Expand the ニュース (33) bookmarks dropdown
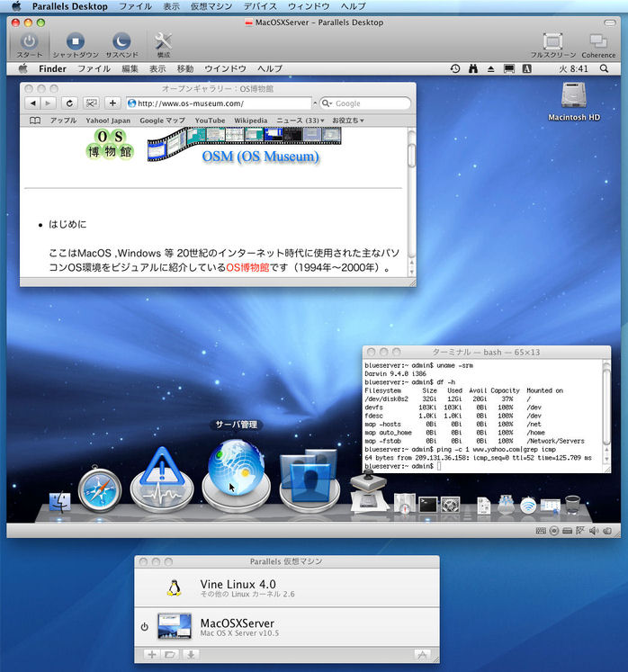This screenshot has height=672, width=628. coord(301,121)
